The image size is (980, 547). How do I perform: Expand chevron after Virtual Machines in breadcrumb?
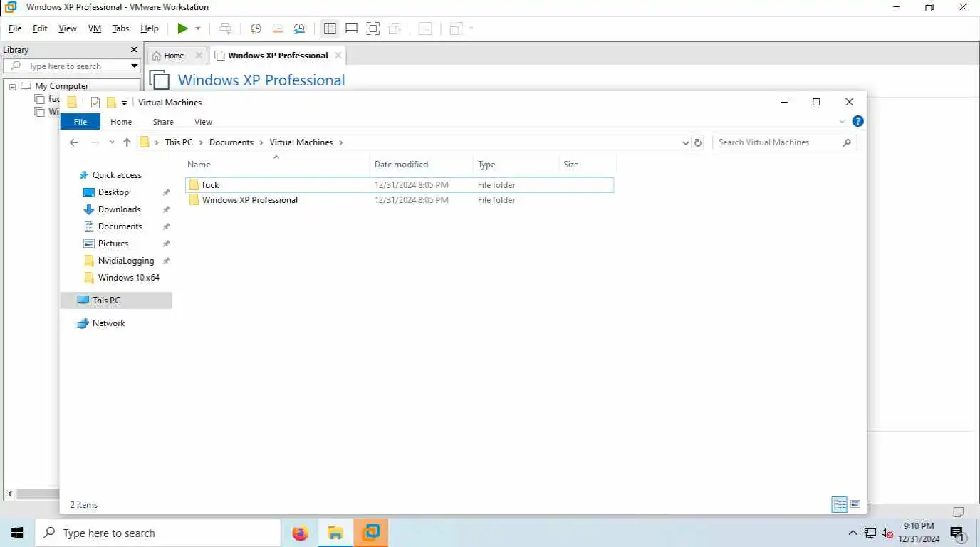tap(341, 142)
